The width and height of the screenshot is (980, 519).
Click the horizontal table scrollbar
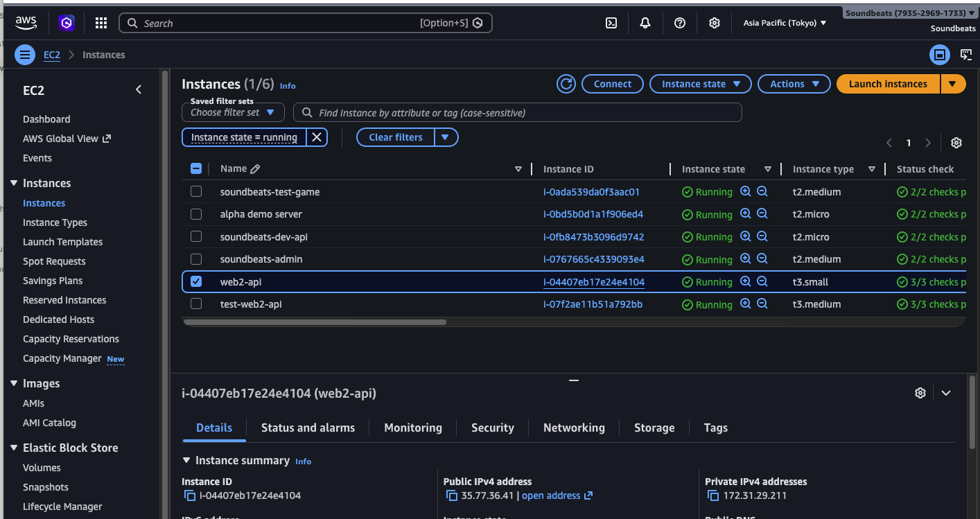tap(315, 322)
